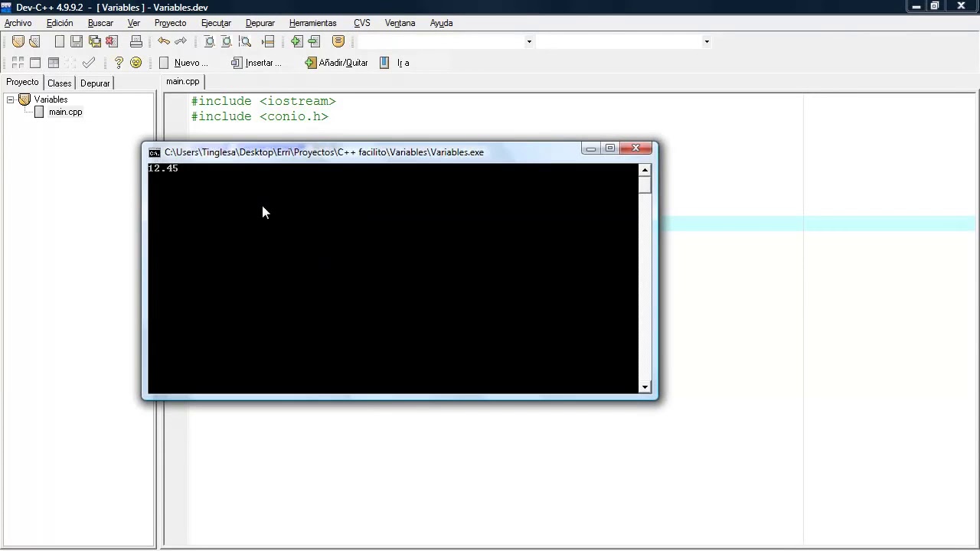The width and height of the screenshot is (980, 551).
Task: Click the Find Next magnifier icon
Action: coord(245,41)
